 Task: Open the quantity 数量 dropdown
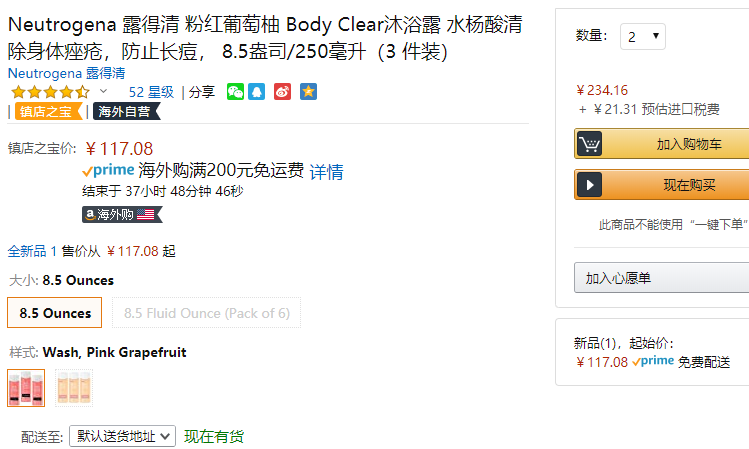(x=642, y=36)
